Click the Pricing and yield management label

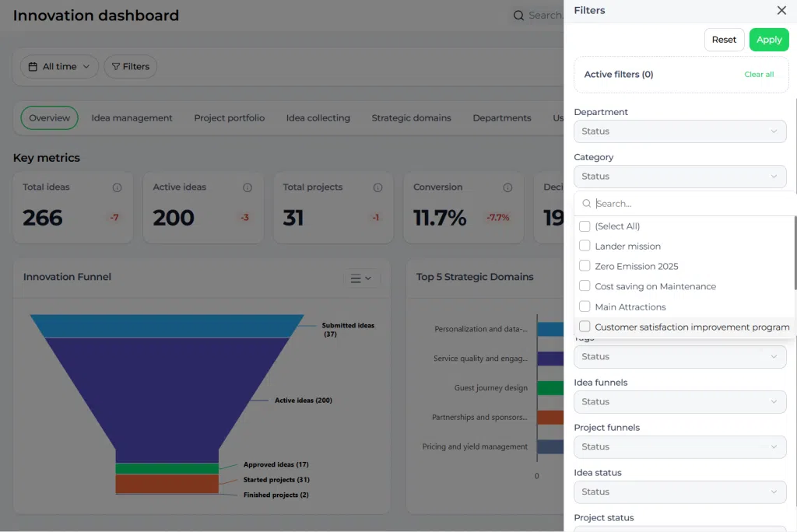[475, 446]
